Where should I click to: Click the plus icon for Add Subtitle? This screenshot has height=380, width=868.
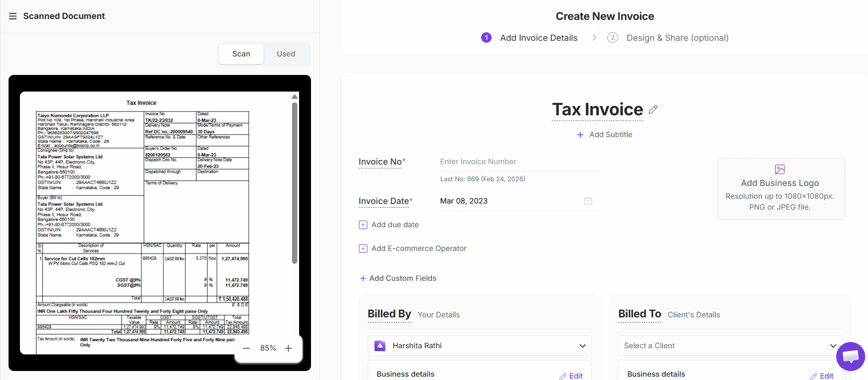[x=580, y=135]
